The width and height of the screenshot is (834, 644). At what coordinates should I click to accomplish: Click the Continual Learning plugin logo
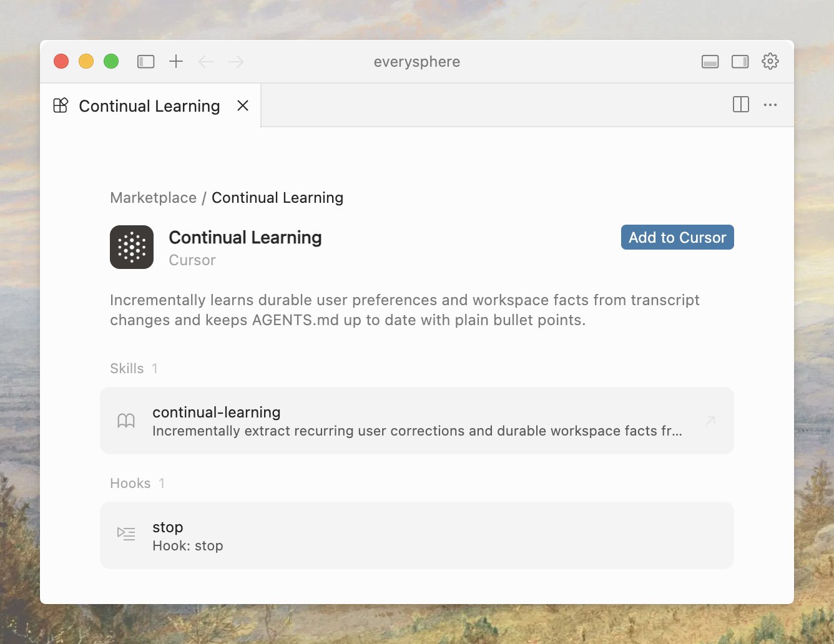click(x=132, y=247)
